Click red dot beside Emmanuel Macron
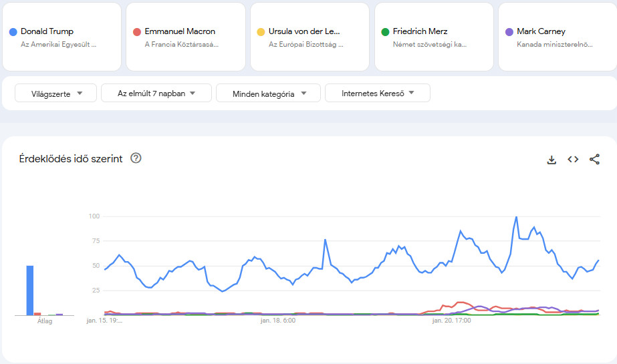Screen dimensions: 617x364 137,31
